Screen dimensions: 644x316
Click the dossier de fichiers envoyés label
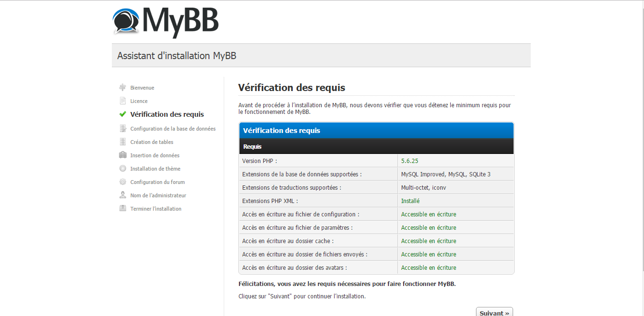[305, 255]
